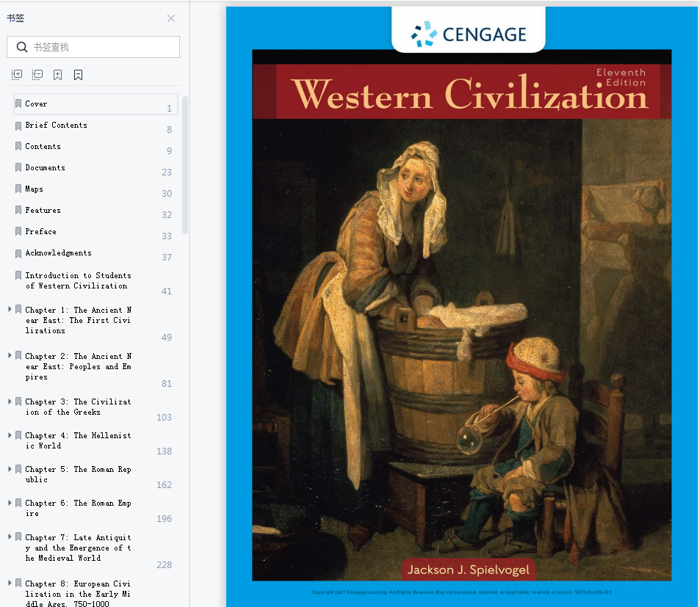Click the bookmark icon beside Chapter 5
This screenshot has height=607, width=700.
[x=18, y=469]
